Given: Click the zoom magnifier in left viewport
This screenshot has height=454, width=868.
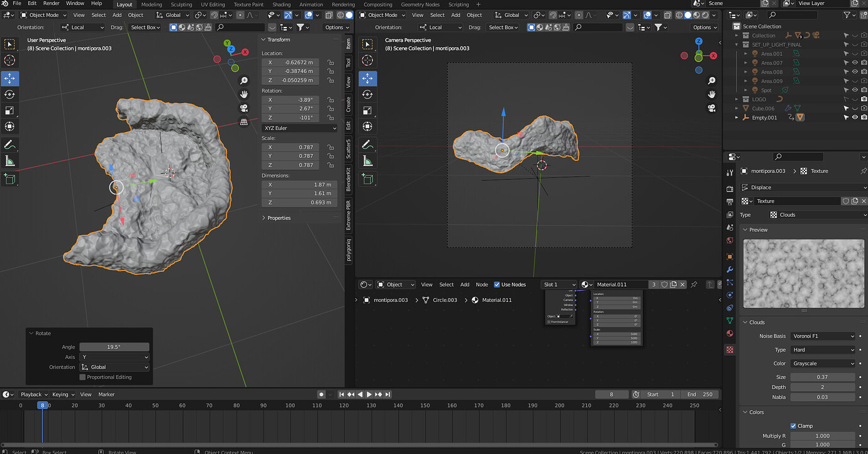Looking at the screenshot, I should tap(243, 80).
